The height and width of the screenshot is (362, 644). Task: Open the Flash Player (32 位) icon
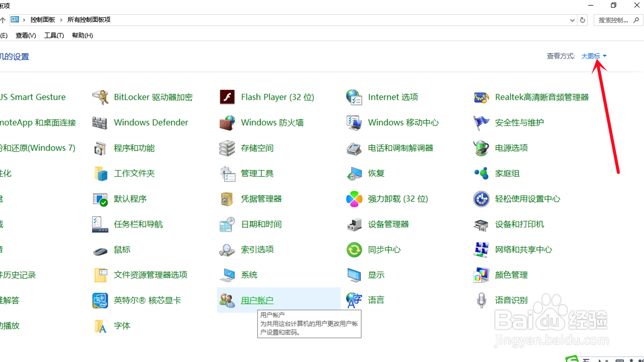pos(227,97)
